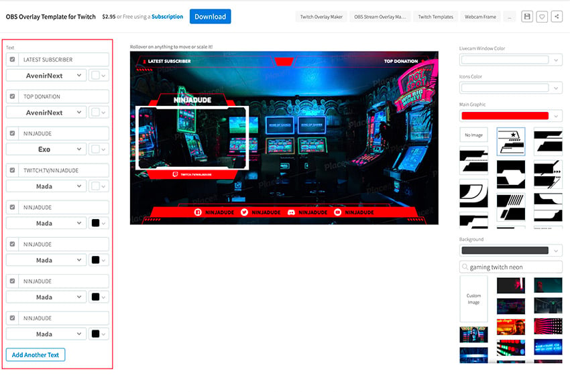This screenshot has height=392, width=570.
Task: Click the save icon in the top bar
Action: coord(526,16)
